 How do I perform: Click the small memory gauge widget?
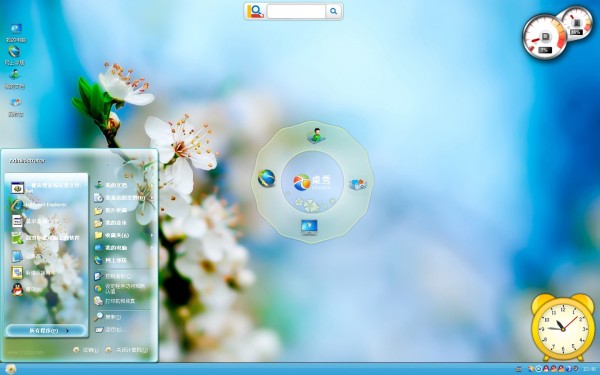pos(577,24)
